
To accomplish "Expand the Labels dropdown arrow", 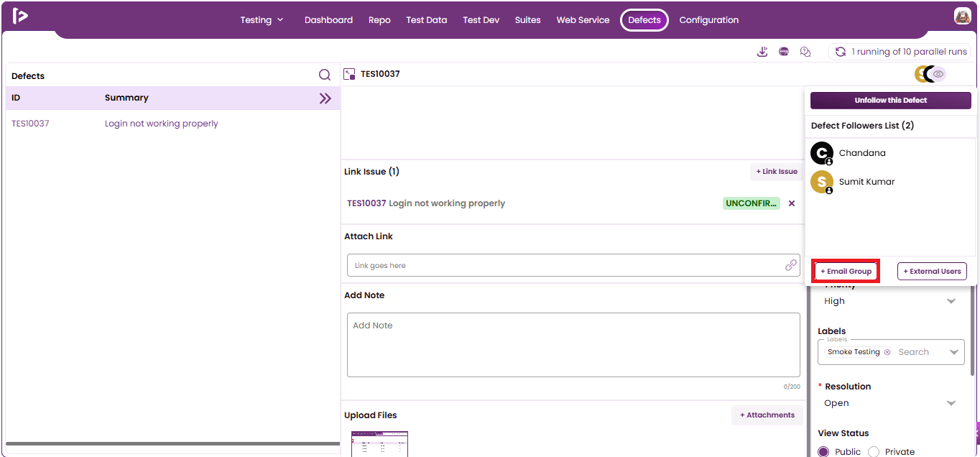I will point(953,352).
